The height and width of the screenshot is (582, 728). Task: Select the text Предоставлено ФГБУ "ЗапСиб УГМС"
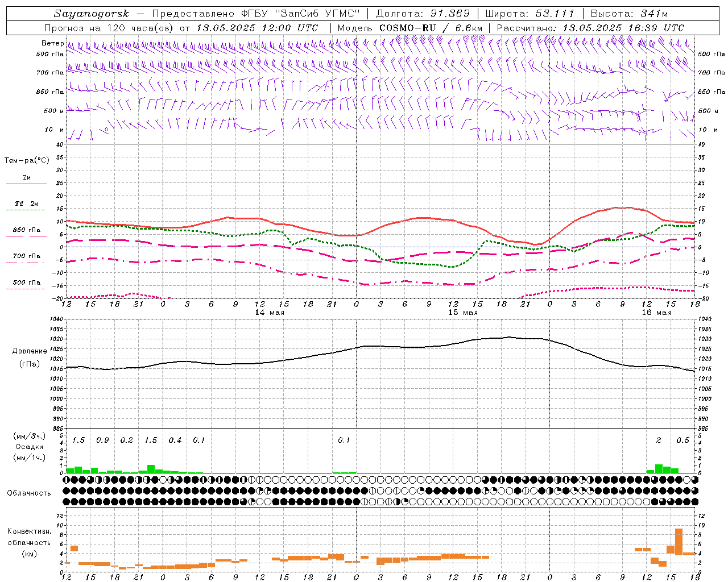pos(257,14)
